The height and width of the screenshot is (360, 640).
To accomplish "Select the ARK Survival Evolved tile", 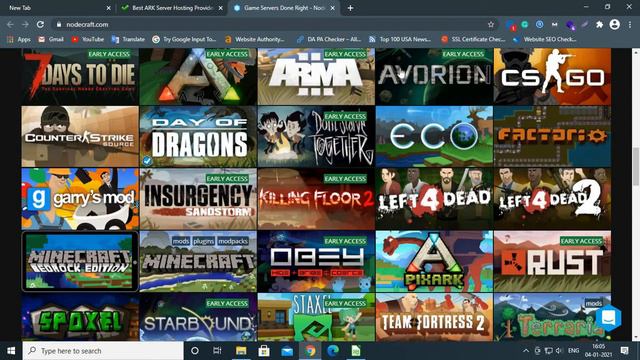I will click(198, 76).
